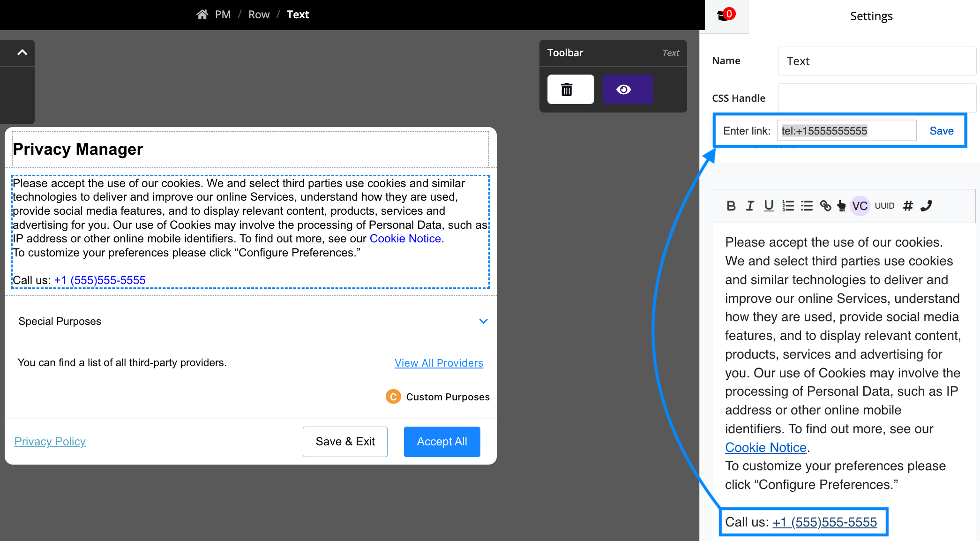Open View All Providers link
Image resolution: width=980 pixels, height=541 pixels.
click(439, 363)
